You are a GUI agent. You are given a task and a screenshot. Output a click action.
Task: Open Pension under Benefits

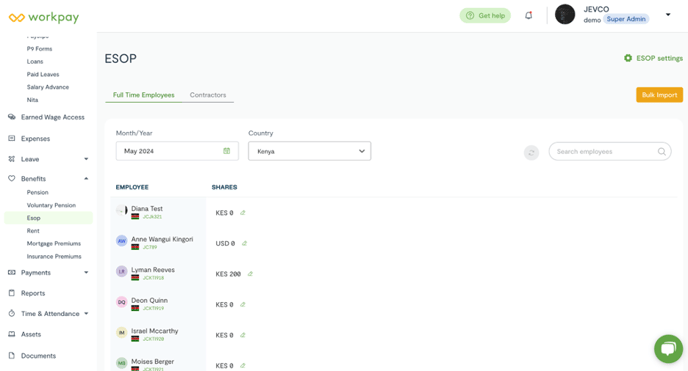(38, 192)
